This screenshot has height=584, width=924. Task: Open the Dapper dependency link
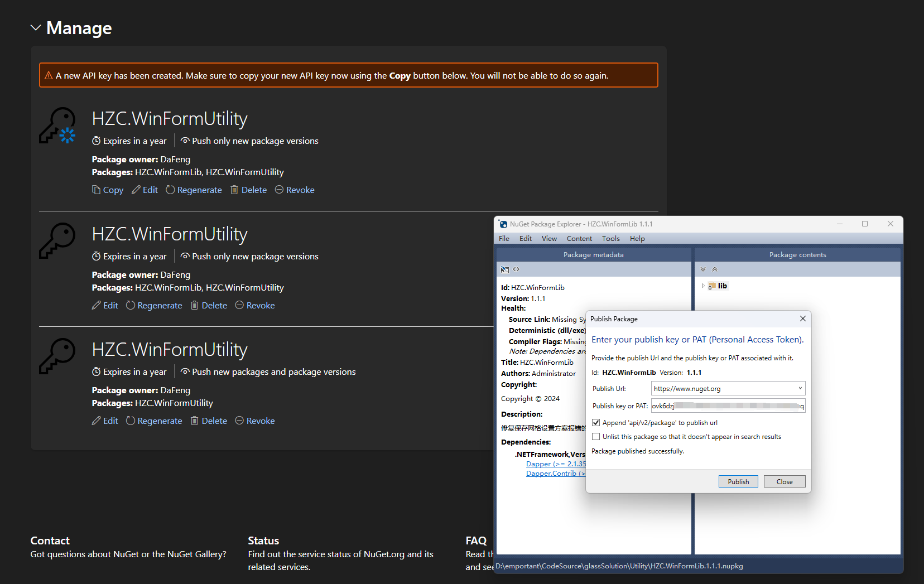coord(556,464)
